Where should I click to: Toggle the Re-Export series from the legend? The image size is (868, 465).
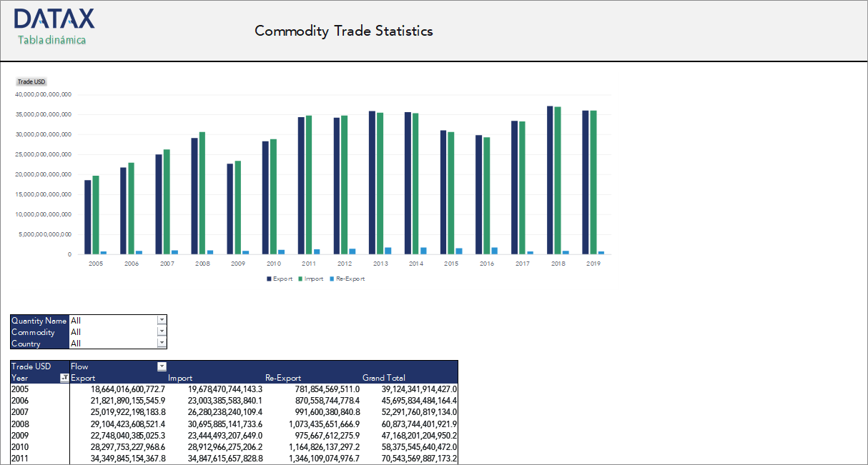point(352,279)
